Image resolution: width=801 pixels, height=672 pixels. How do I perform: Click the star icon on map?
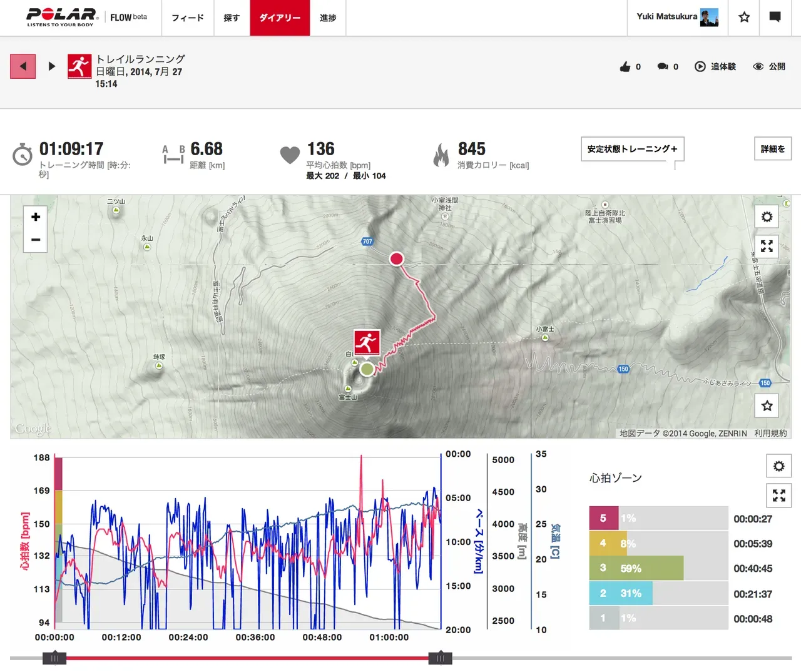pyautogui.click(x=767, y=406)
